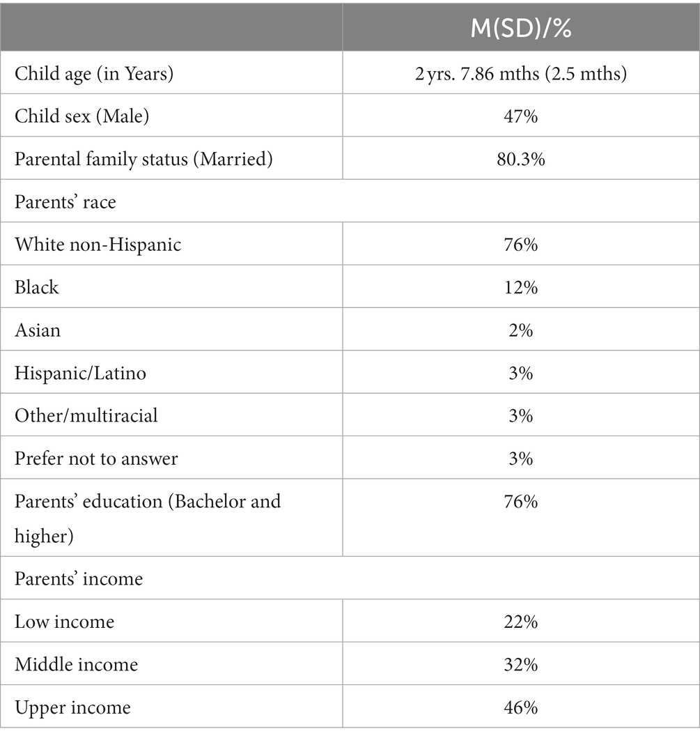Click the White non-Hispanic row label
The height and width of the screenshot is (738, 700).
coord(98,245)
